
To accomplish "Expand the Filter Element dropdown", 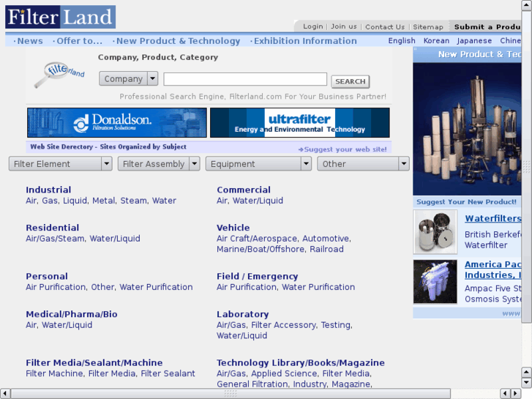I will click(61, 164).
